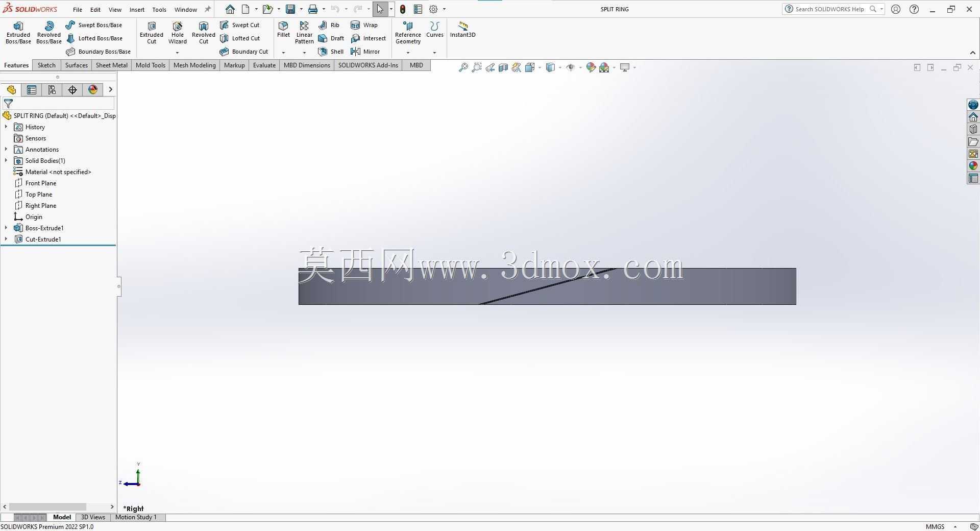Switch to the 3D Views tab
Viewport: 980px width, 531px height.
(93, 517)
